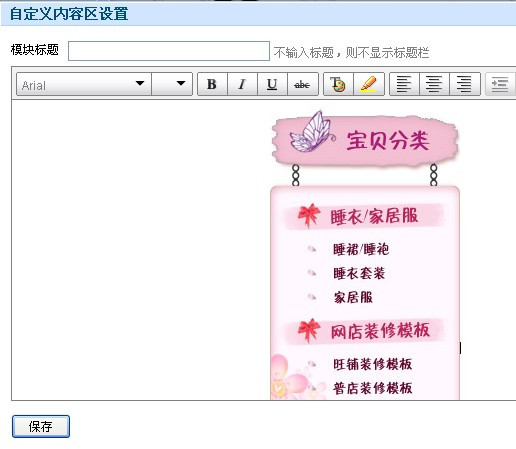Toggle bold text formatting
Image resolution: width=516 pixels, height=449 pixels.
[x=212, y=84]
